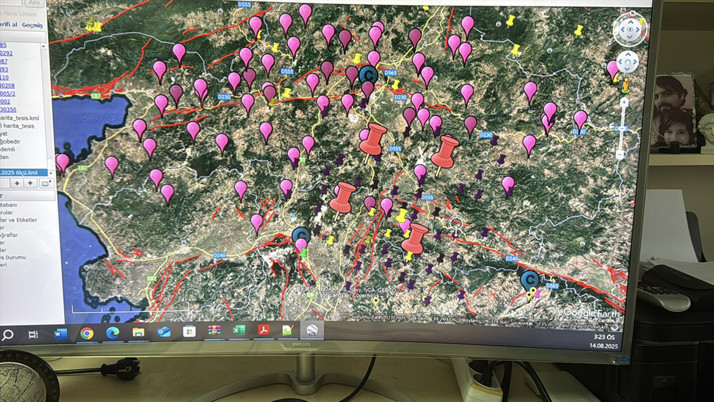Click the Look compass ring control
The image size is (714, 402).
pyautogui.click(x=630, y=15)
